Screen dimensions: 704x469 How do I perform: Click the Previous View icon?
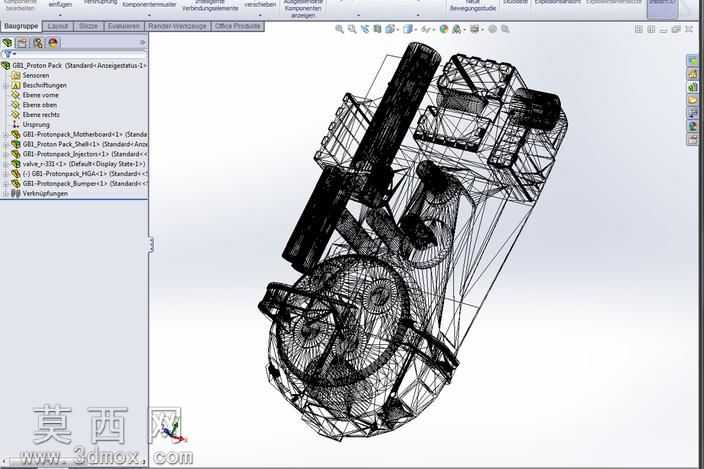click(x=365, y=29)
